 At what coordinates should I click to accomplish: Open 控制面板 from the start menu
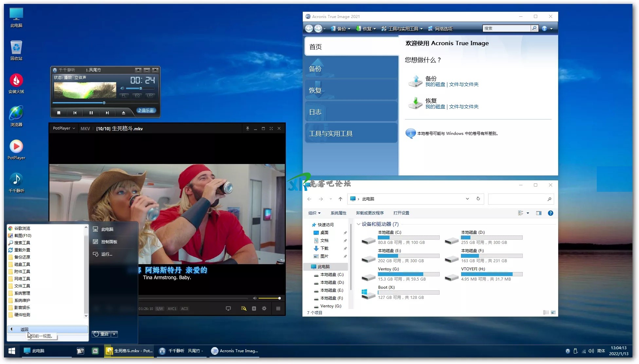tap(109, 242)
